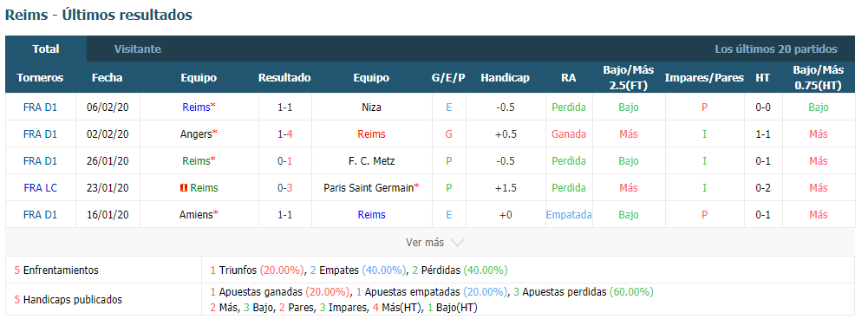The height and width of the screenshot is (319, 868).
Task: Click Los últimos 20 partidos label
Action: coord(776,49)
